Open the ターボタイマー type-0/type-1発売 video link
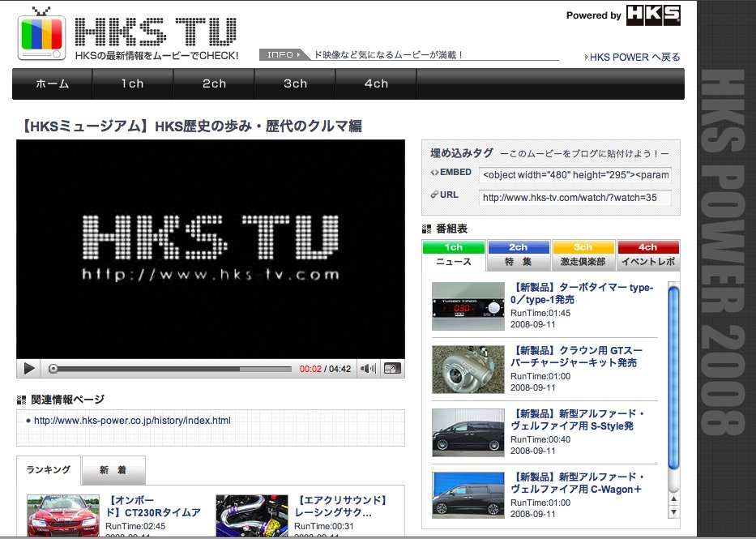The image size is (756, 539). (582, 293)
